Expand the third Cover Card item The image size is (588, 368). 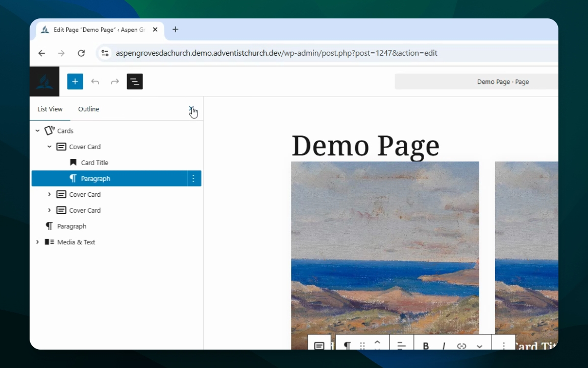(50, 210)
